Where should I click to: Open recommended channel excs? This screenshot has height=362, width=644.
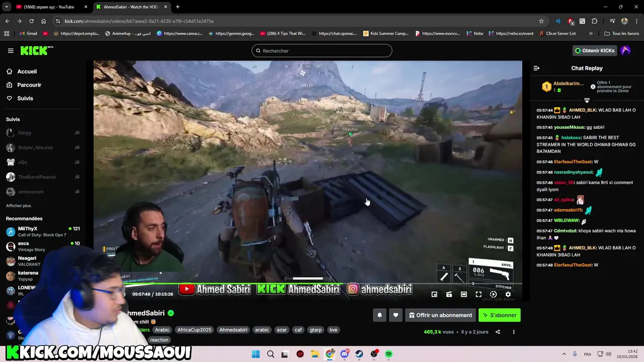coord(43,246)
